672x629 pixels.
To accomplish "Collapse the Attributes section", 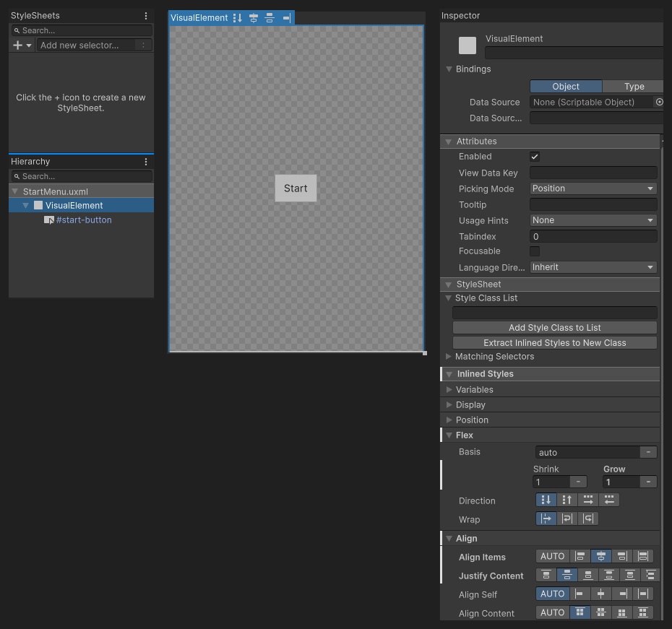I will pos(449,142).
